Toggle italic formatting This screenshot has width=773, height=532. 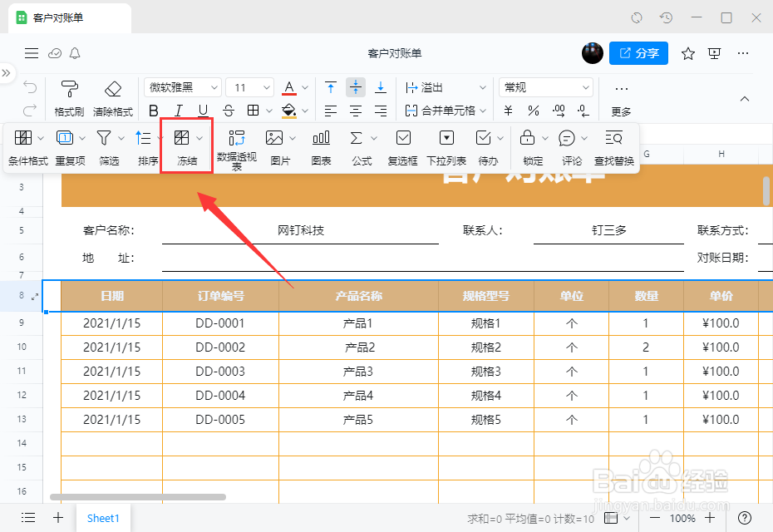[x=177, y=110]
